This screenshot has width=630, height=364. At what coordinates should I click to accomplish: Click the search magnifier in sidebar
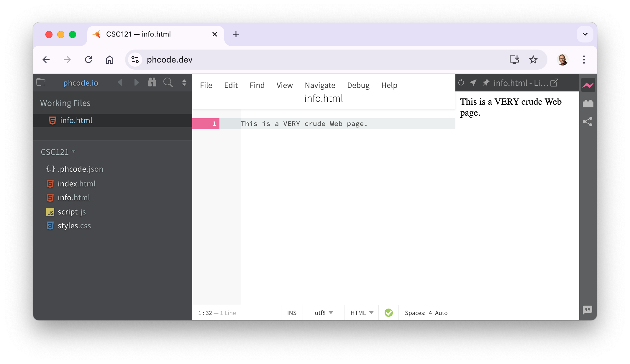(168, 83)
